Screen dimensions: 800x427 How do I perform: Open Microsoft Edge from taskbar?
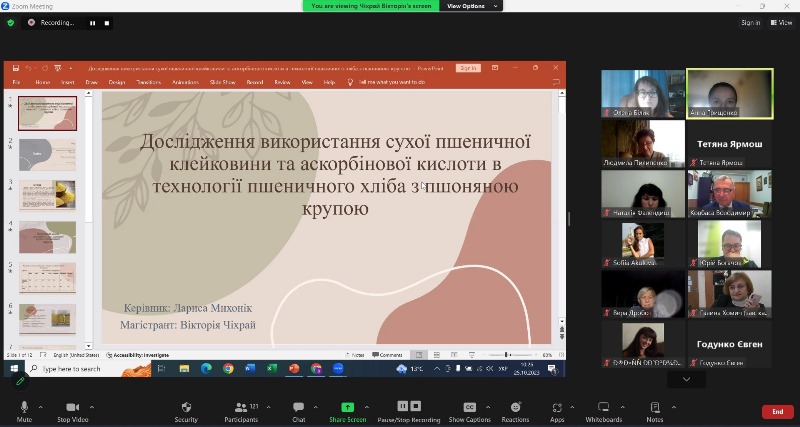[x=206, y=369]
